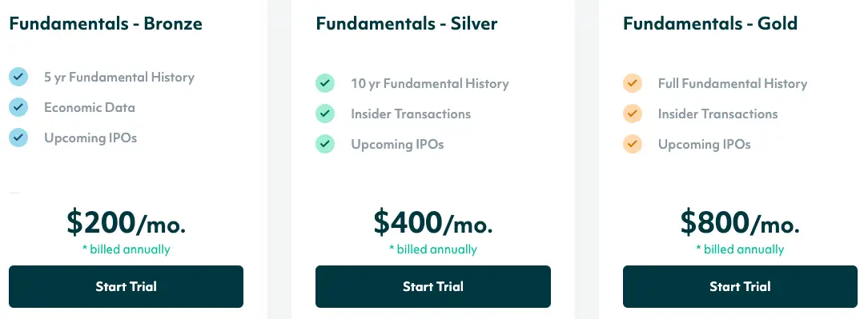
Task: Select the Fundamentals - Silver heading
Action: (x=407, y=24)
